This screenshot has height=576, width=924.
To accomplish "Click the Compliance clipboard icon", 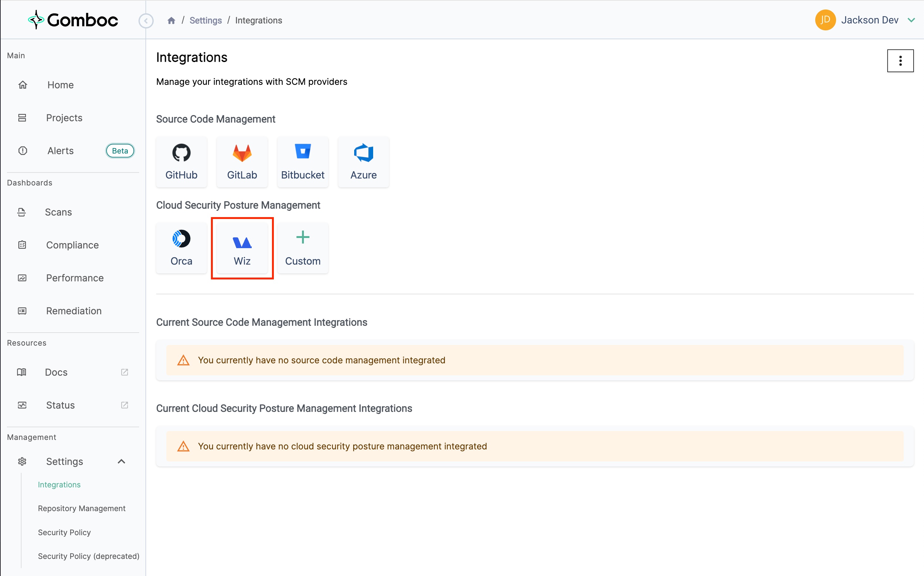I will 22,245.
